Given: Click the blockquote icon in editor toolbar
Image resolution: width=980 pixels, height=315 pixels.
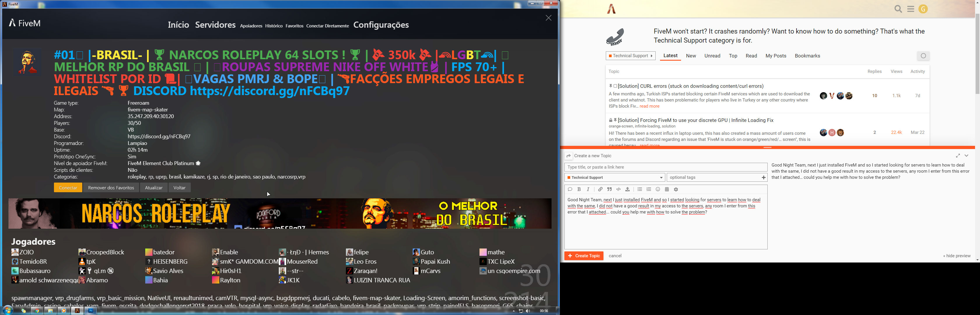Looking at the screenshot, I should (x=610, y=190).
